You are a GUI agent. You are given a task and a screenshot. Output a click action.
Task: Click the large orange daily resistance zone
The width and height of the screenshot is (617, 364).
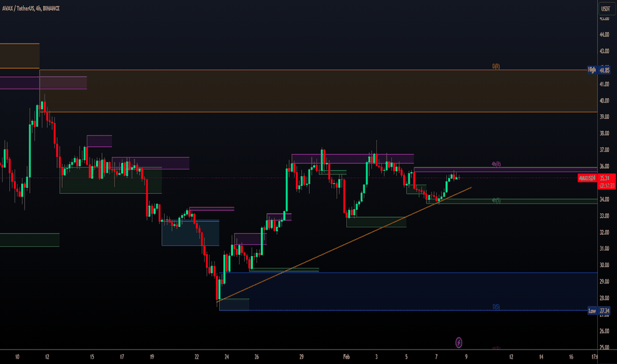318,91
